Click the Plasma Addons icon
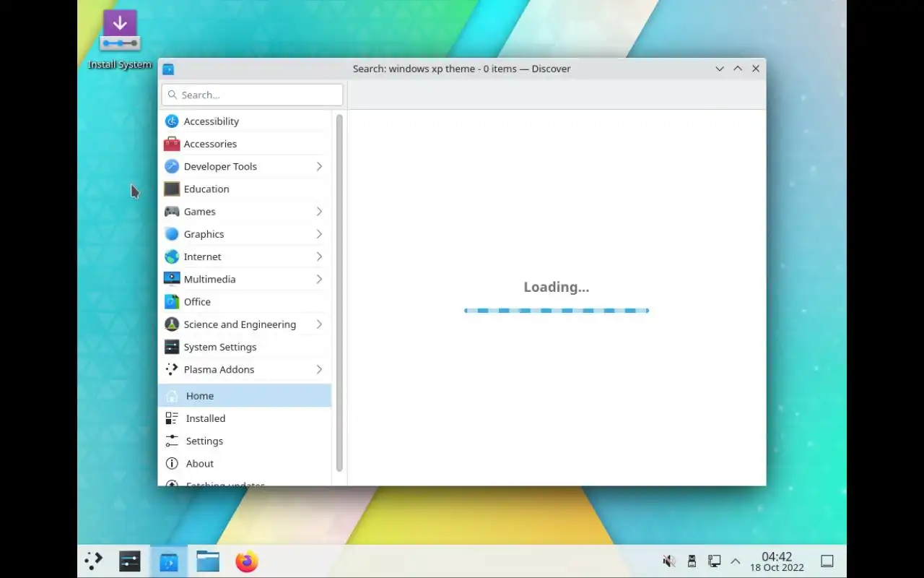Viewport: 924px width, 578px height. pyautogui.click(x=172, y=369)
